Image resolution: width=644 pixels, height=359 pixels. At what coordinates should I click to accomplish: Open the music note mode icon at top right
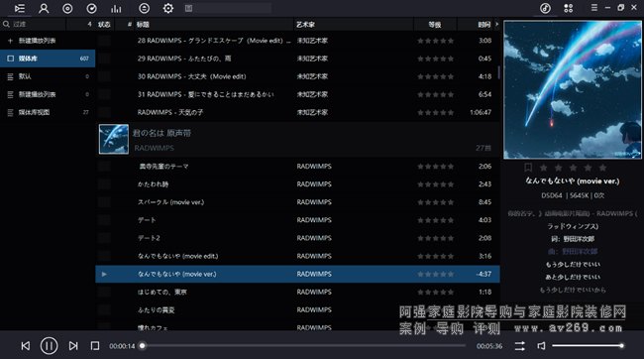click(545, 8)
